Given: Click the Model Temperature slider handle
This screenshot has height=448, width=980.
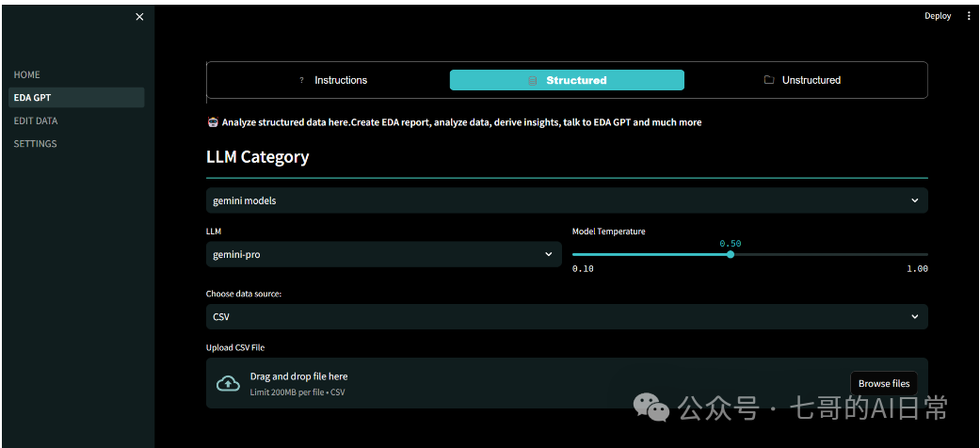Looking at the screenshot, I should (731, 254).
